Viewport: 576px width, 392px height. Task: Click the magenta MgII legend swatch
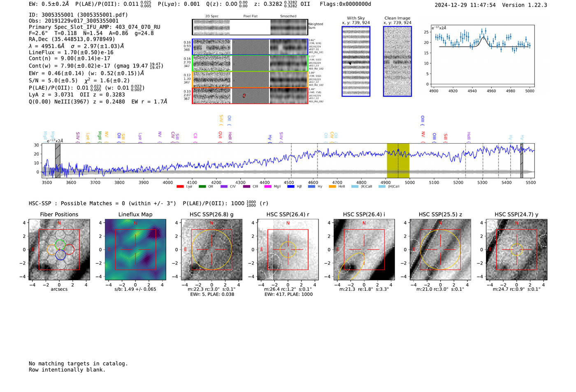coord(268,187)
